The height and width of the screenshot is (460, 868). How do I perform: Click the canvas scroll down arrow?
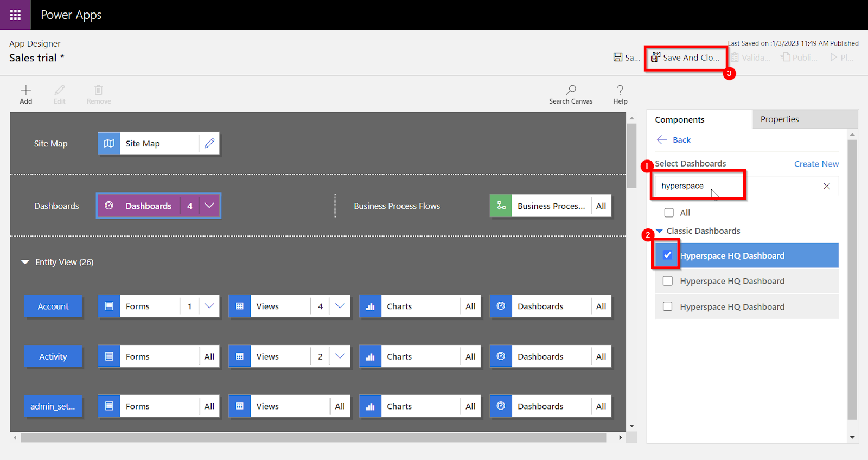click(x=631, y=426)
